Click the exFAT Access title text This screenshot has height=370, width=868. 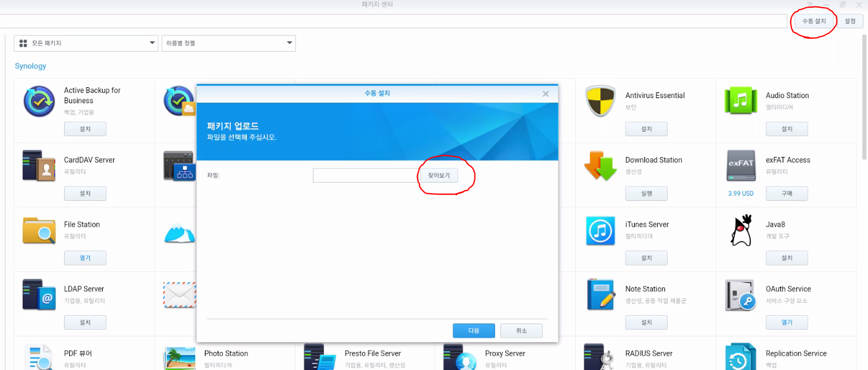(788, 160)
